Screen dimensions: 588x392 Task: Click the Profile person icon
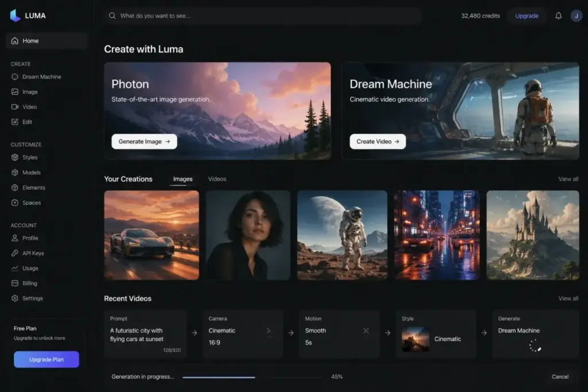[14, 238]
